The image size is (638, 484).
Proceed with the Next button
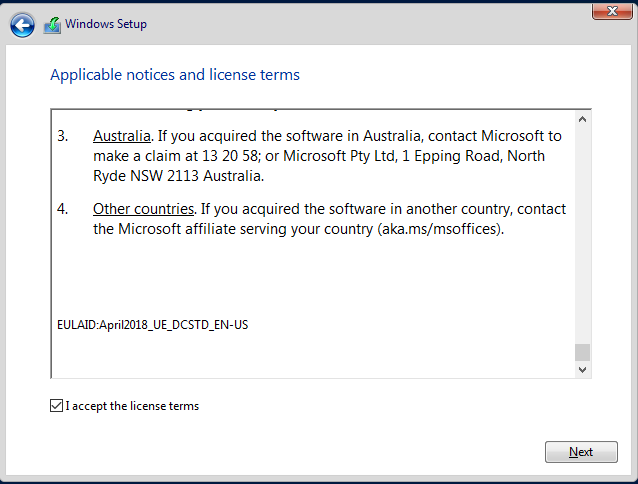pos(581,452)
